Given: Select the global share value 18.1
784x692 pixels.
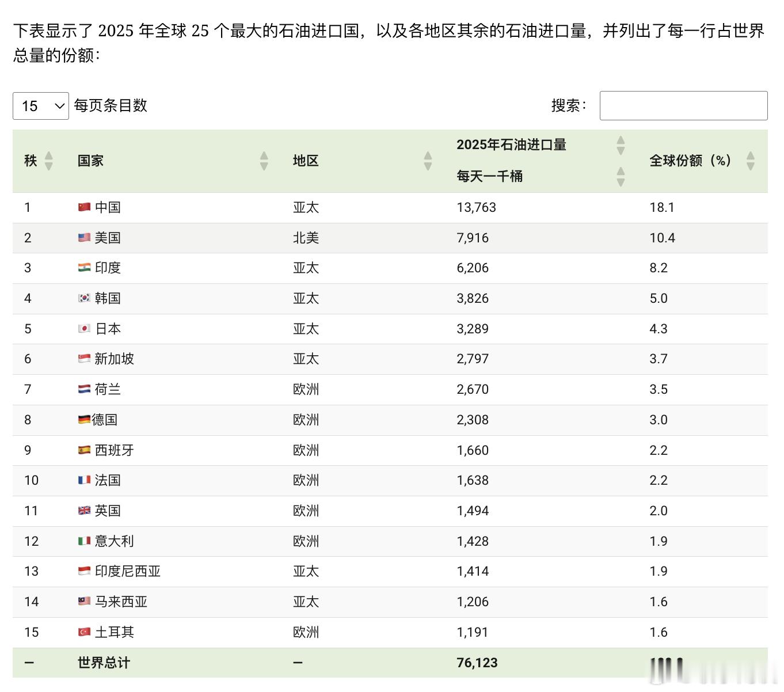Looking at the screenshot, I should tap(662, 207).
